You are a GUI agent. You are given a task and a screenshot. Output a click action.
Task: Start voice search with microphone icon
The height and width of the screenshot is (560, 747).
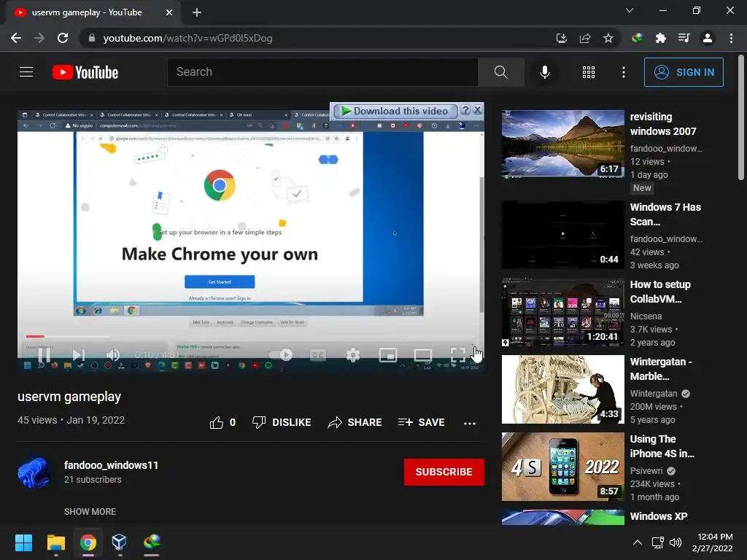point(544,72)
